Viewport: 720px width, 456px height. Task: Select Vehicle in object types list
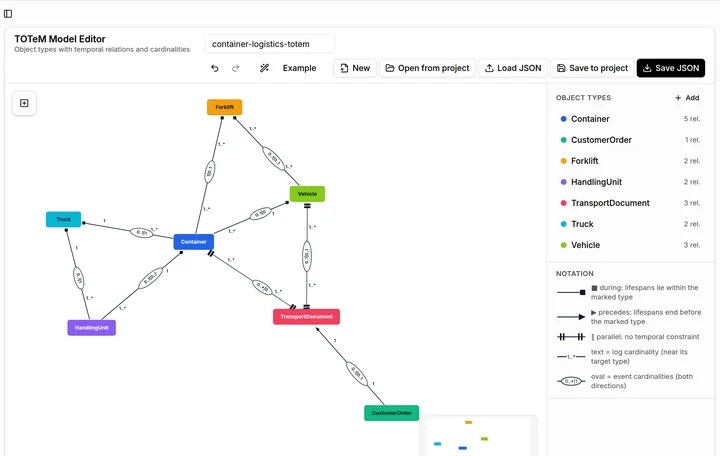click(x=630, y=245)
